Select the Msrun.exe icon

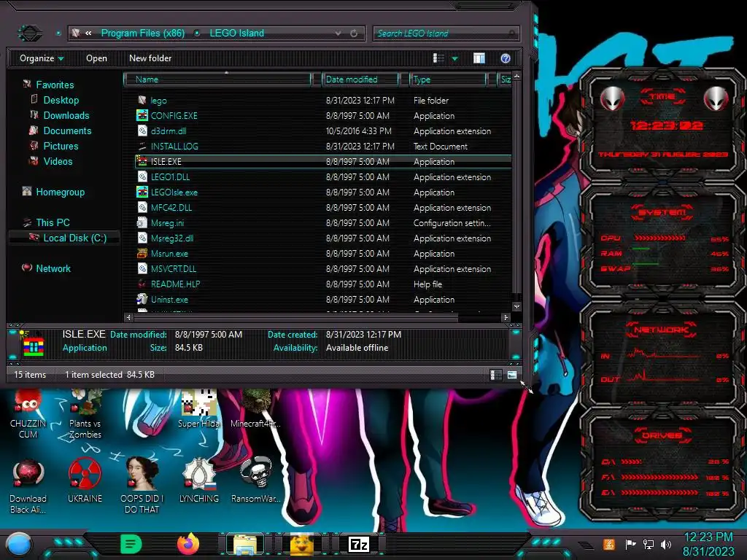coord(142,253)
